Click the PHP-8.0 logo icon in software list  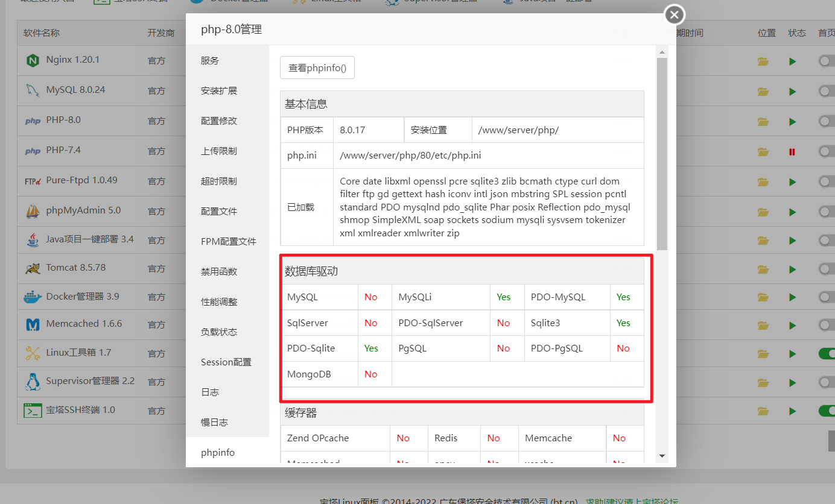(x=33, y=121)
